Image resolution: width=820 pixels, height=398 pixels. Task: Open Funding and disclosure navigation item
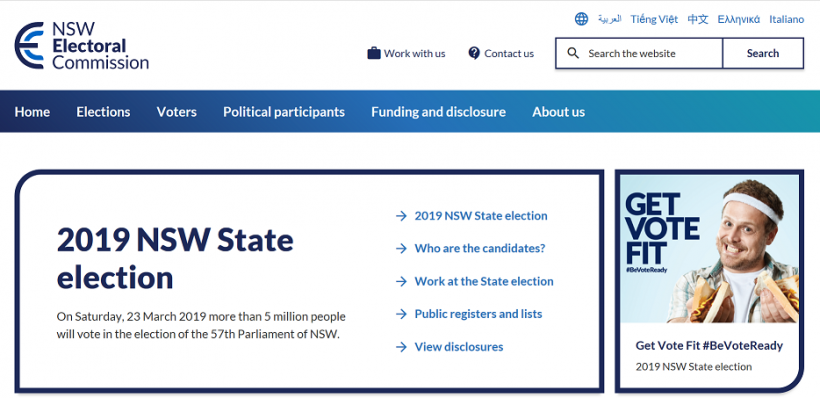click(438, 112)
